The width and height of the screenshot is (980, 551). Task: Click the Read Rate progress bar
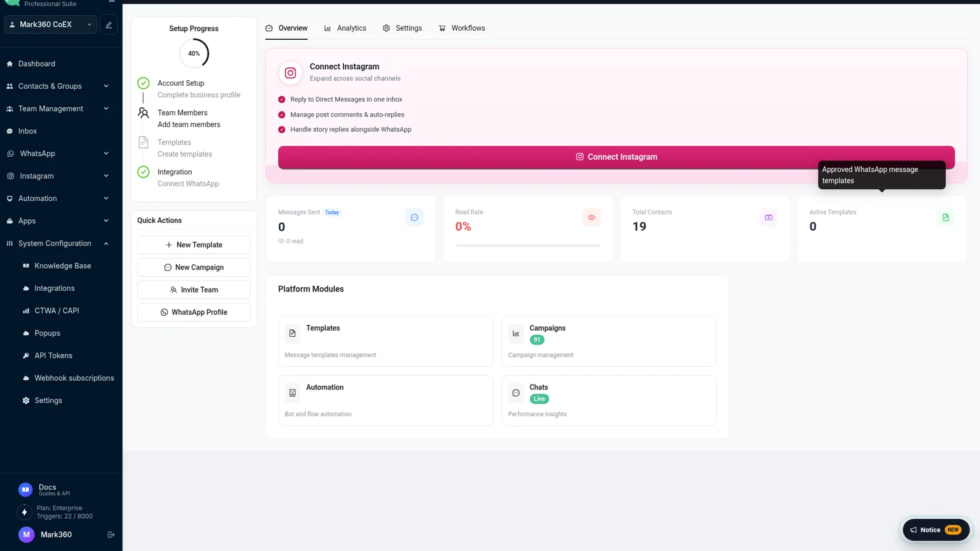528,246
